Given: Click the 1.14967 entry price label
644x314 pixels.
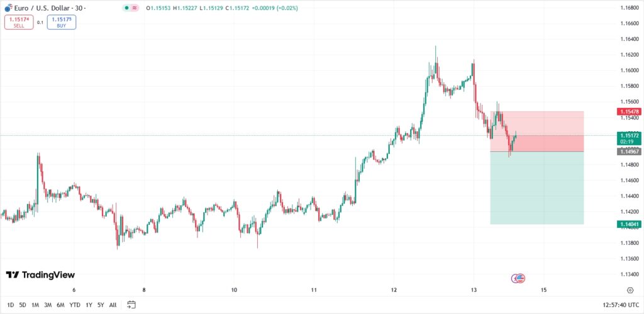Looking at the screenshot, I should pyautogui.click(x=629, y=152).
